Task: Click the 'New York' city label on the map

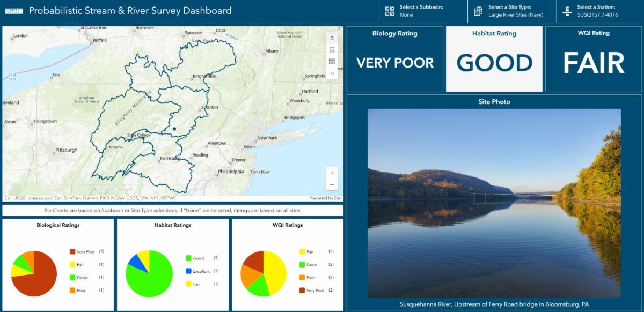Action: click(267, 138)
